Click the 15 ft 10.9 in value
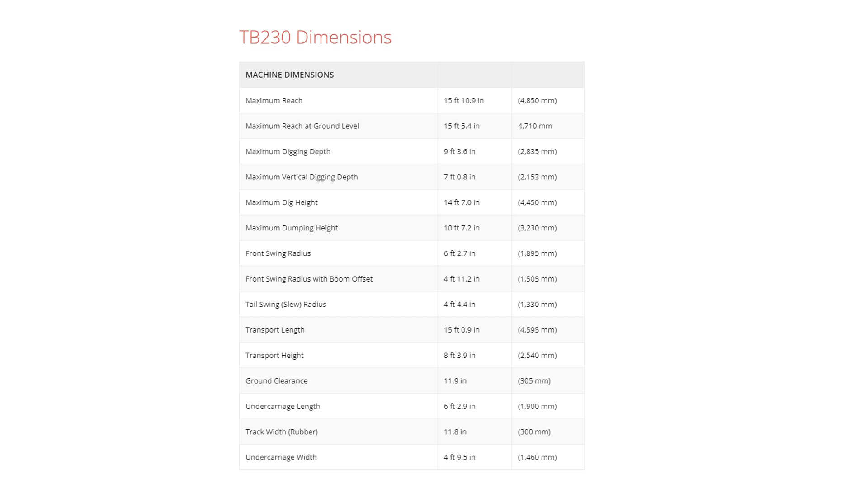The image size is (868, 488). [463, 101]
